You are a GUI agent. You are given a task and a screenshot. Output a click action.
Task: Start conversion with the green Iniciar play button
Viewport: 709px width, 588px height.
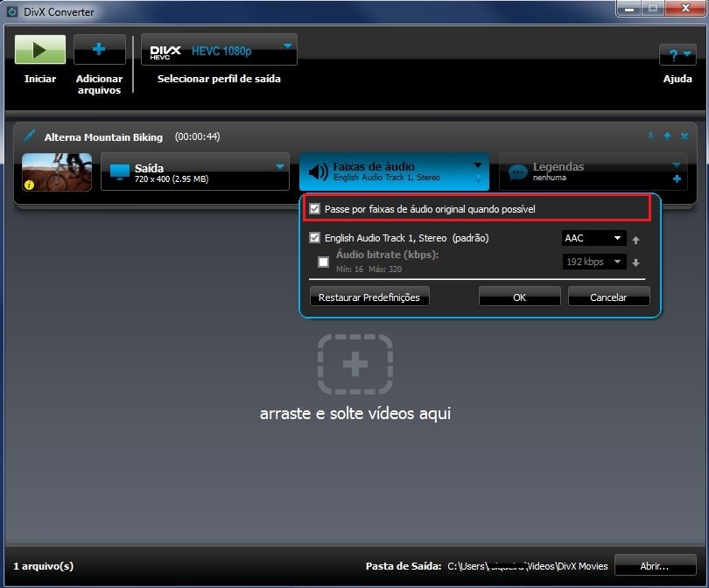[x=39, y=49]
